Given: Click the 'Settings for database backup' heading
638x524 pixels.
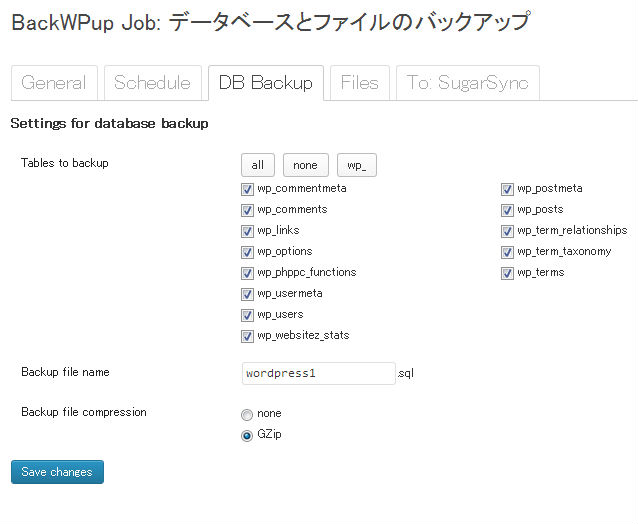Looking at the screenshot, I should (109, 123).
